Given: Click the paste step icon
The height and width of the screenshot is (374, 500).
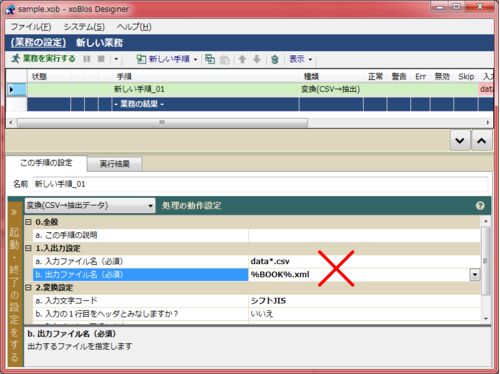Looking at the screenshot, I should tap(225, 59).
